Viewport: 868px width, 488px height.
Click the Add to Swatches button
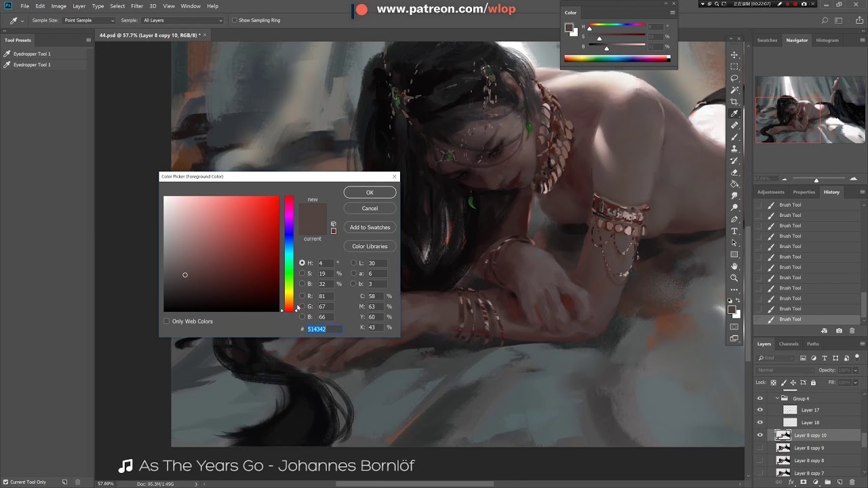(370, 227)
